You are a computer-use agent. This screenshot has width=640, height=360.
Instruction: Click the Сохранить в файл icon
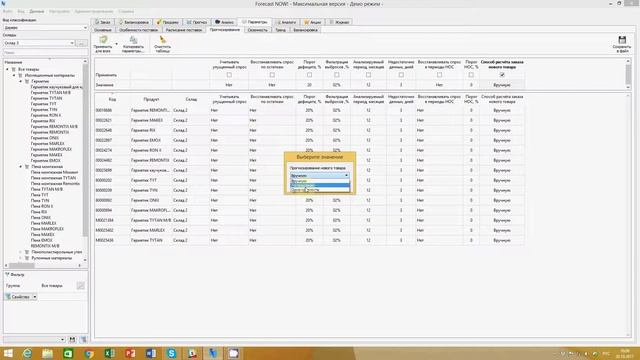pos(622,40)
